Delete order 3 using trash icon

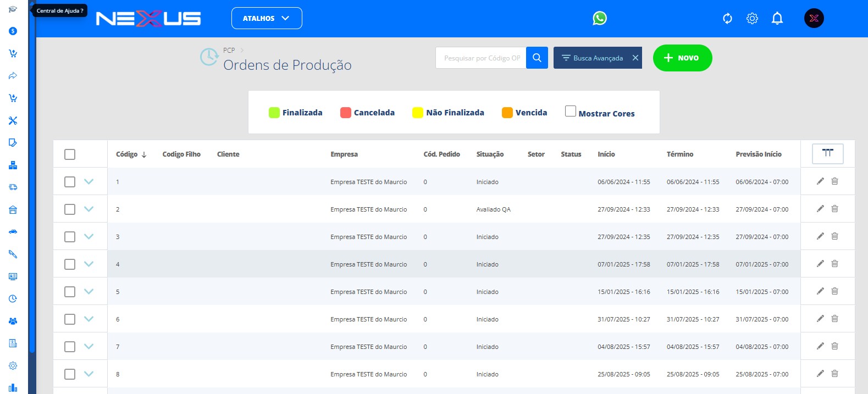click(834, 236)
